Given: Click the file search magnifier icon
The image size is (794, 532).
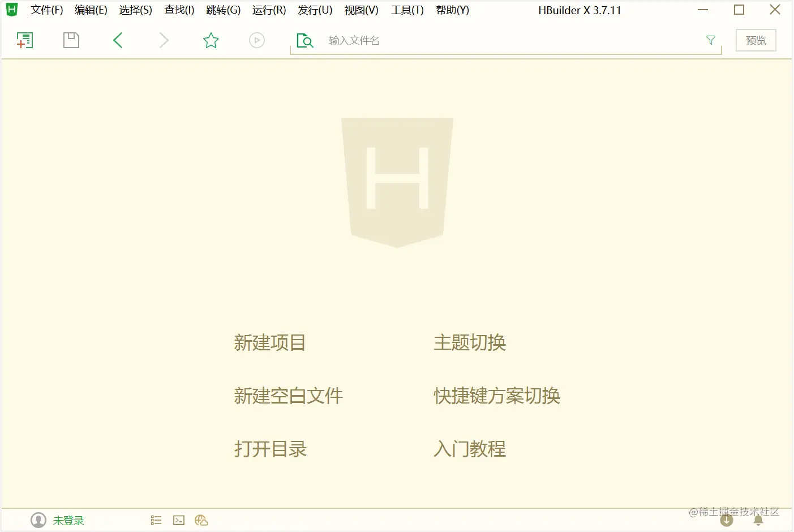Looking at the screenshot, I should tap(305, 40).
